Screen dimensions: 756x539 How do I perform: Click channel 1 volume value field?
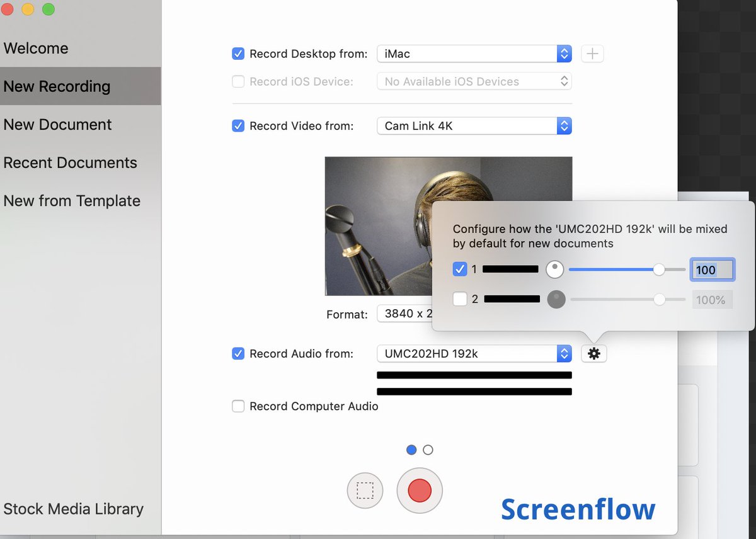click(712, 270)
